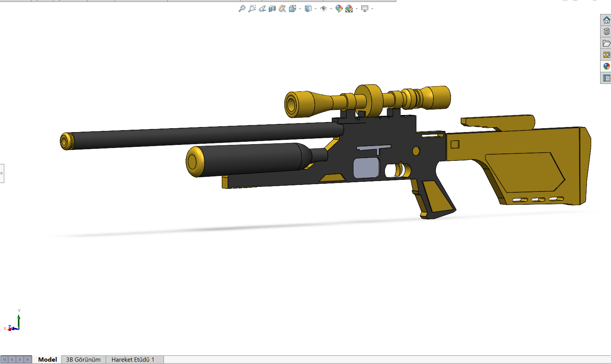Step to the next bottom tab

[x=20, y=360]
